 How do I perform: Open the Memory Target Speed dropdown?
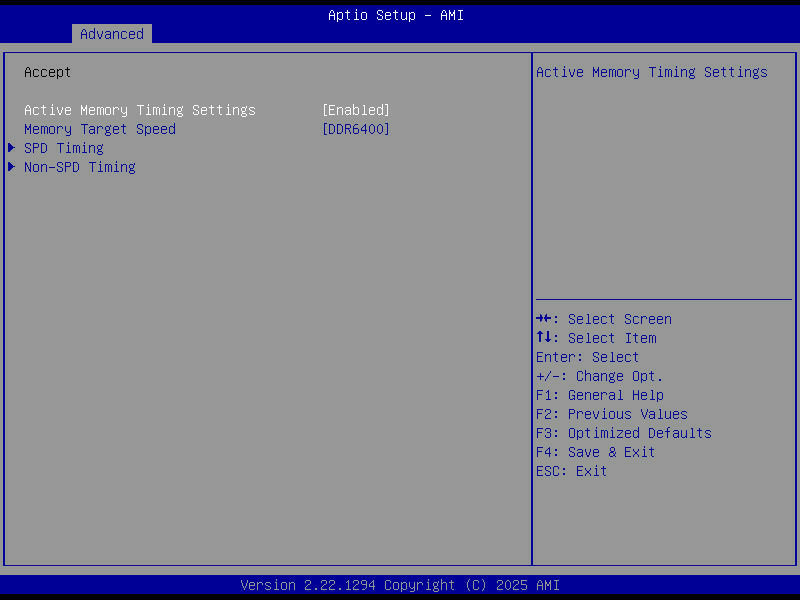pos(355,129)
